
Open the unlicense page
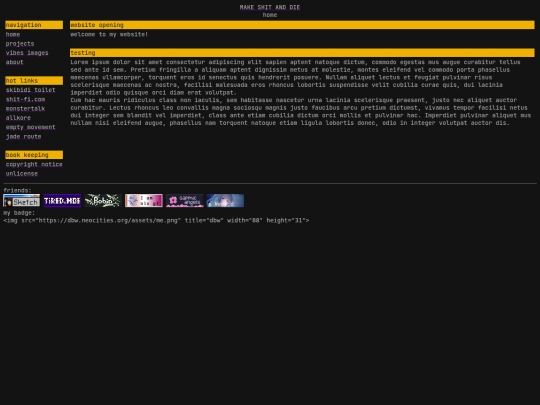22,174
